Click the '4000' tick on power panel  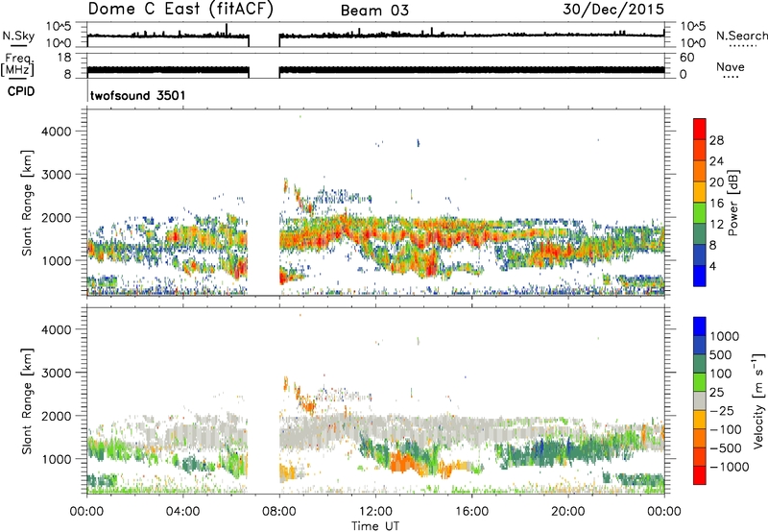57,132
